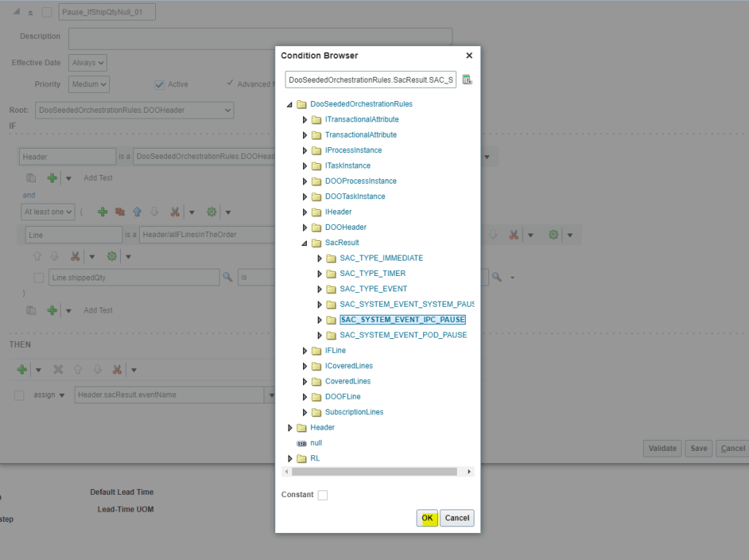Toggle the Active checkbox

click(159, 84)
